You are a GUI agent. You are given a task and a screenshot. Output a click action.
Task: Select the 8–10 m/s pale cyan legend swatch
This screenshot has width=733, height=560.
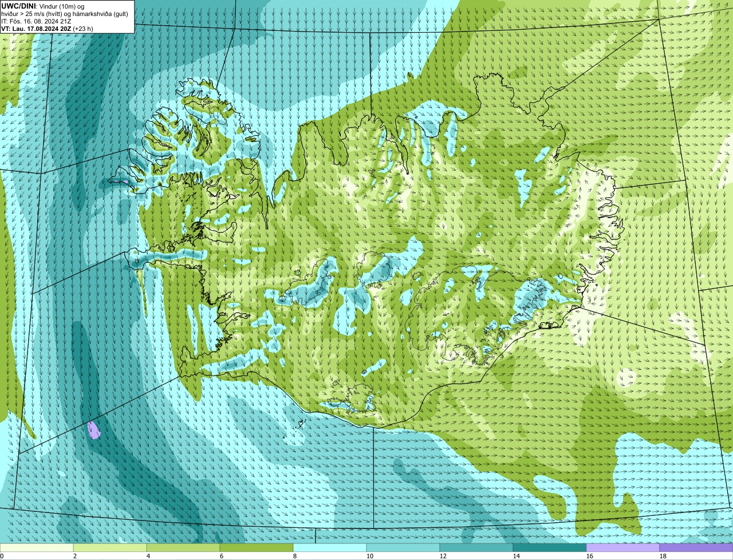click(x=330, y=548)
